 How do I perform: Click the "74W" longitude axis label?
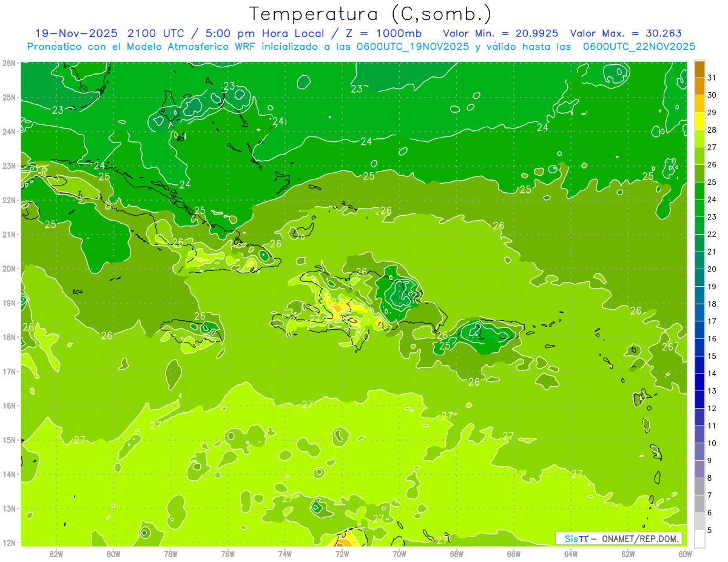pos(285,553)
